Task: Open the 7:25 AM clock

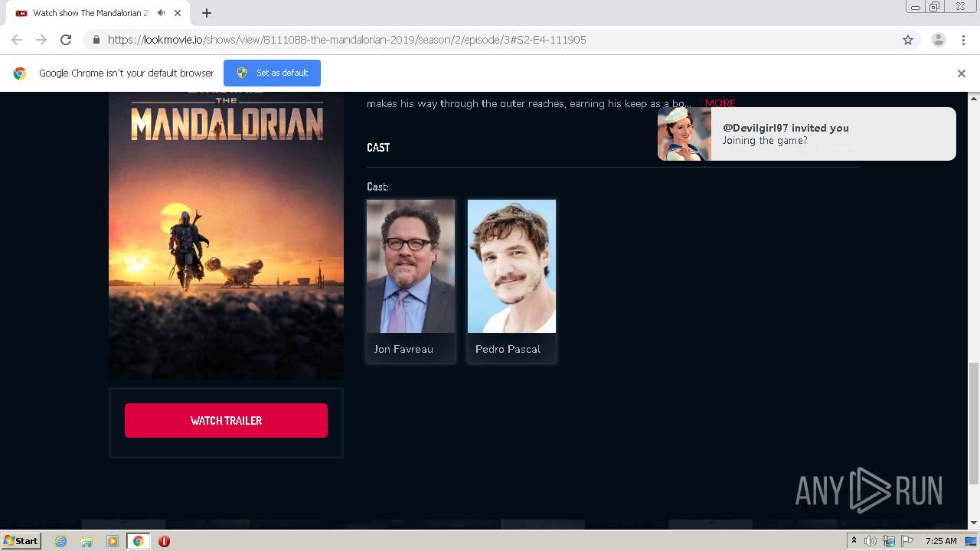Action: tap(941, 541)
